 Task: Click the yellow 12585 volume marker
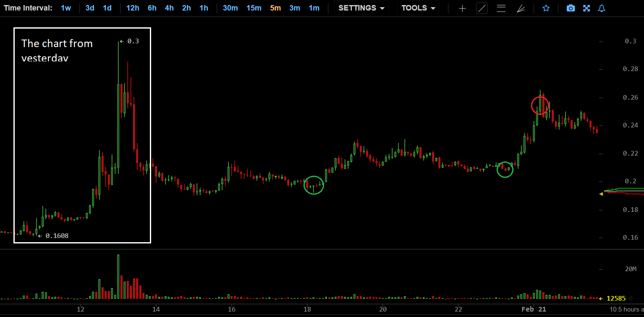(615, 299)
